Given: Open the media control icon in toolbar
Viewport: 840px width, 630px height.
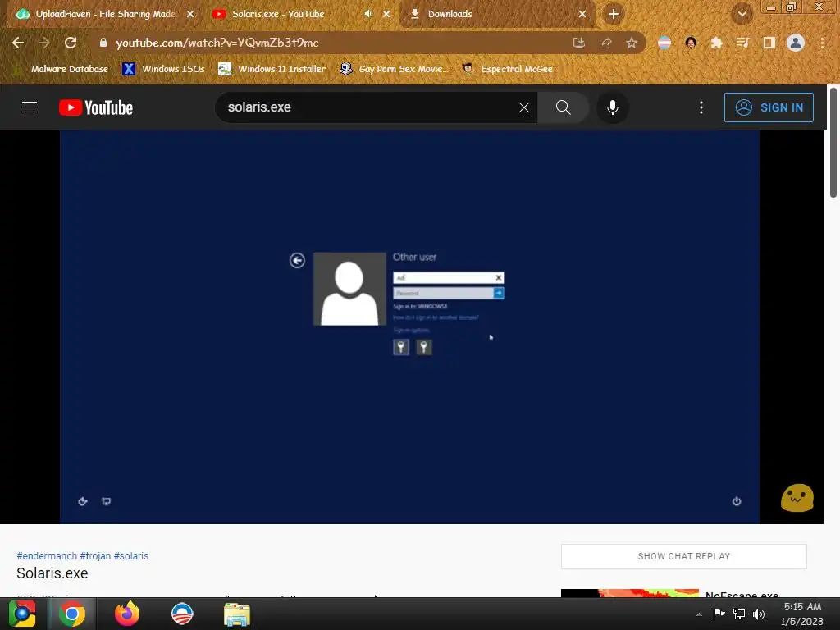Looking at the screenshot, I should [742, 43].
